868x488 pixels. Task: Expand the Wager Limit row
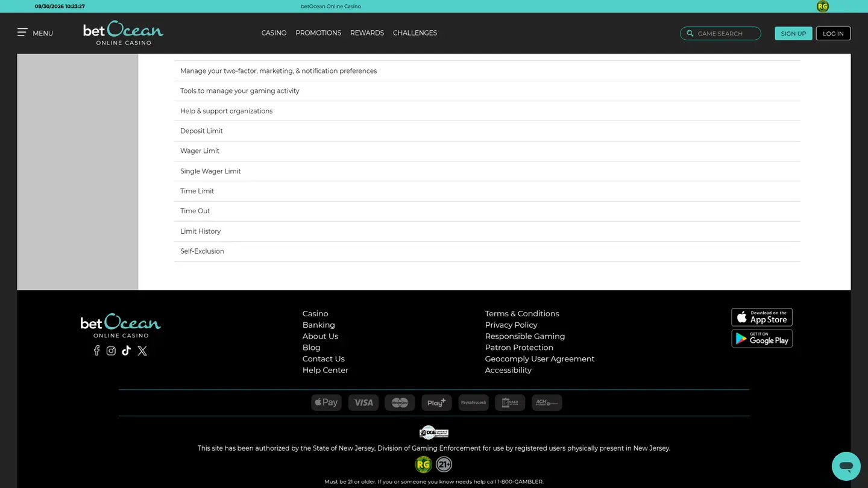(x=487, y=151)
